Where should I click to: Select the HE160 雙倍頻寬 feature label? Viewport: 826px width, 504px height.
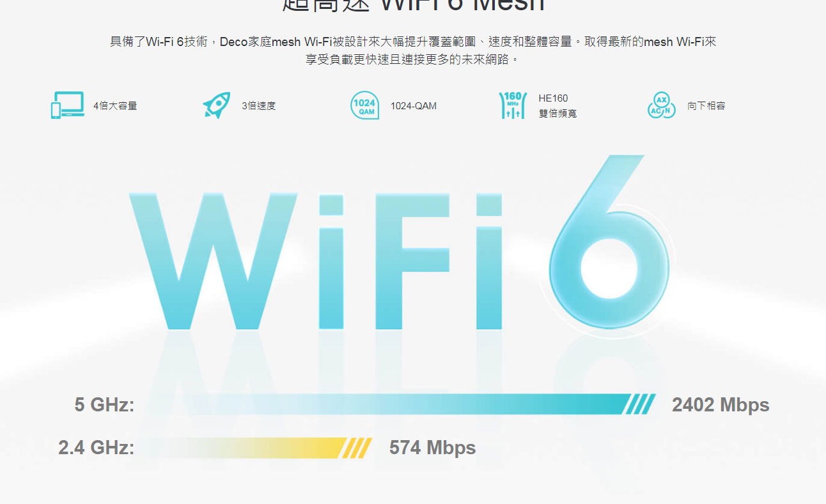(557, 106)
